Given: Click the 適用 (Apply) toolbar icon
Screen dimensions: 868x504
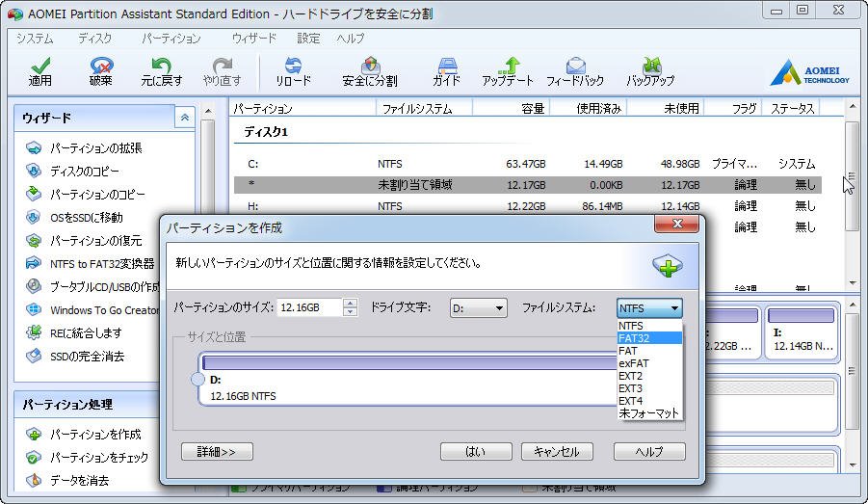Looking at the screenshot, I should pyautogui.click(x=39, y=71).
